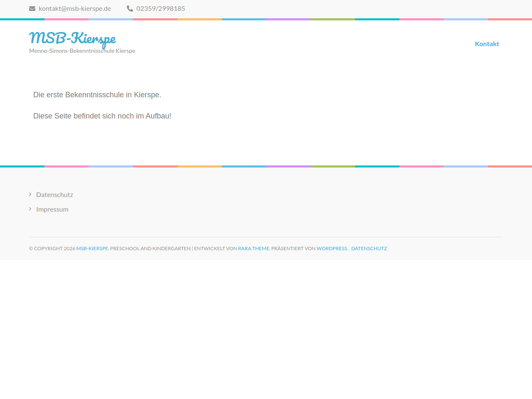
Task: Visit the RARA THEME link
Action: click(x=254, y=249)
